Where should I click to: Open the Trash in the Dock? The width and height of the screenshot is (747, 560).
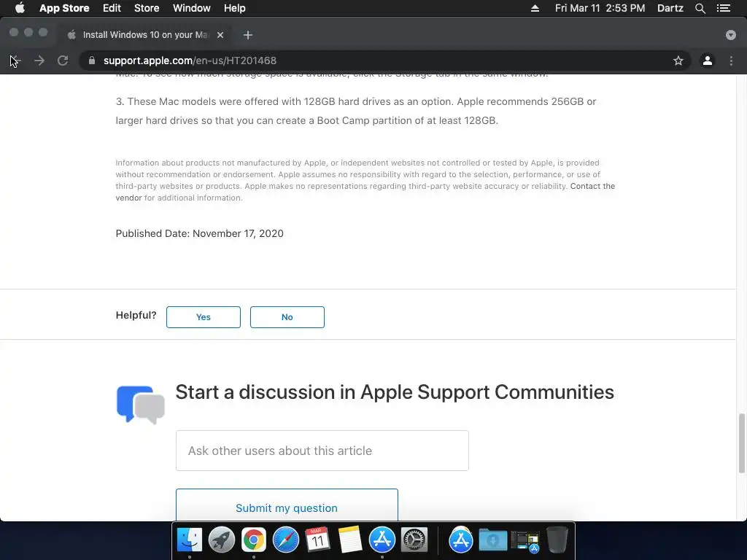[557, 540]
